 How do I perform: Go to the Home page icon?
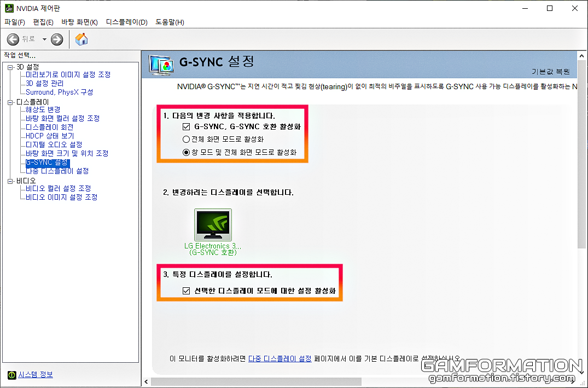pos(81,39)
